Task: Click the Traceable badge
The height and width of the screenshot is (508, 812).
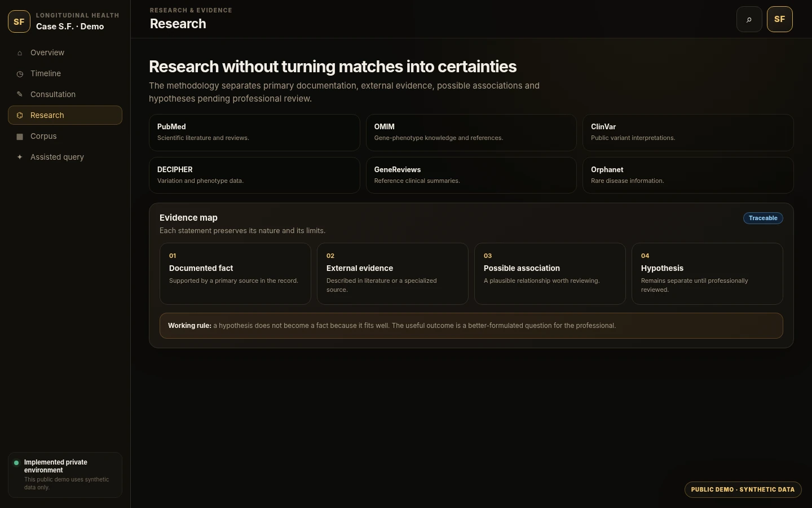Action: [x=763, y=218]
